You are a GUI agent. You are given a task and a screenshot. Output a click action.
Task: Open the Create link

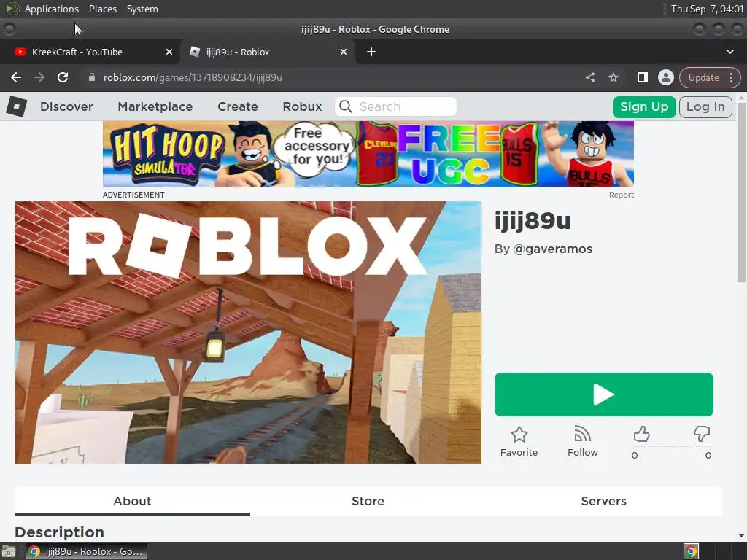tap(238, 106)
